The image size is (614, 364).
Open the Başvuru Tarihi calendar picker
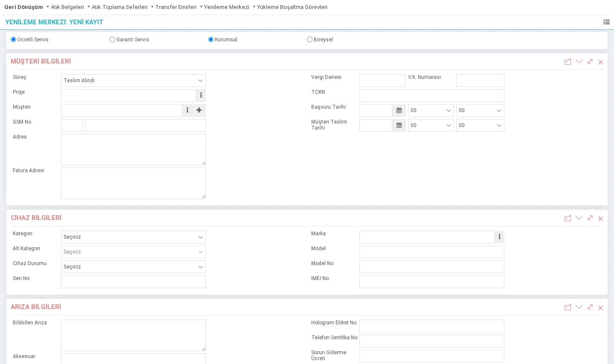click(x=399, y=110)
